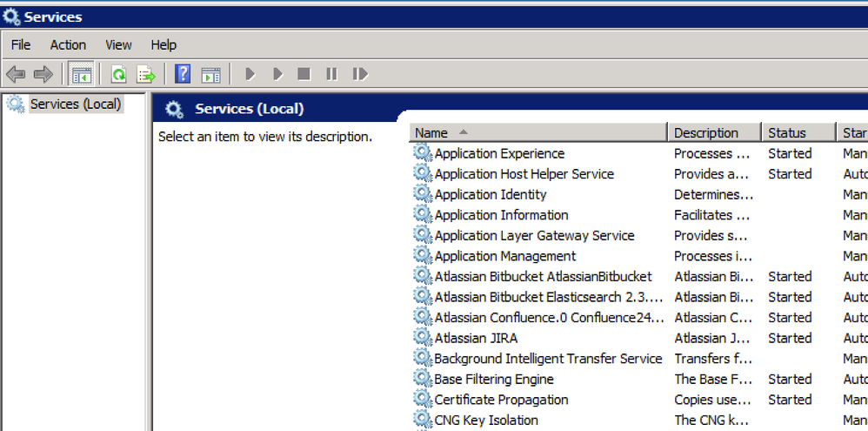This screenshot has width=868, height=431.
Task: Select the Application Host Helper Service row
Action: 524,174
